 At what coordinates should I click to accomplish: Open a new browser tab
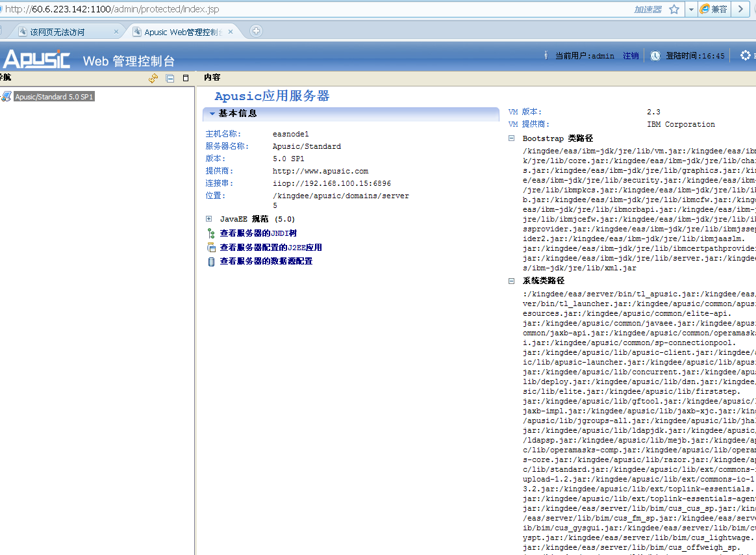coord(256,31)
